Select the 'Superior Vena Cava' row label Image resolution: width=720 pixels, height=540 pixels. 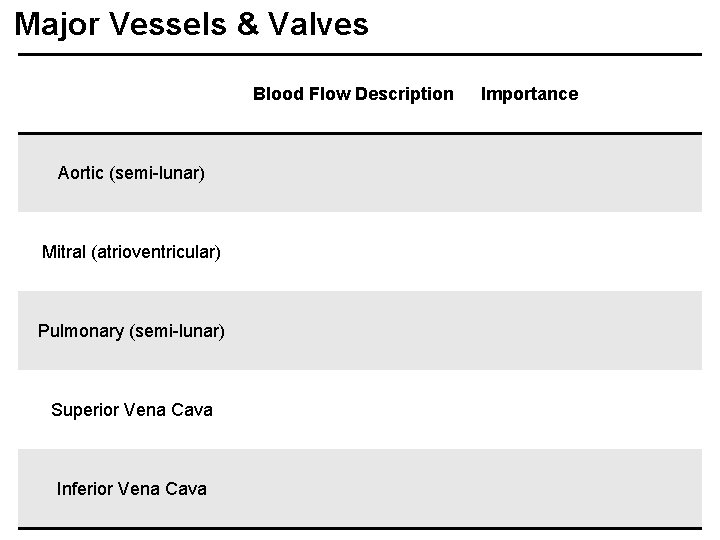click(131, 410)
